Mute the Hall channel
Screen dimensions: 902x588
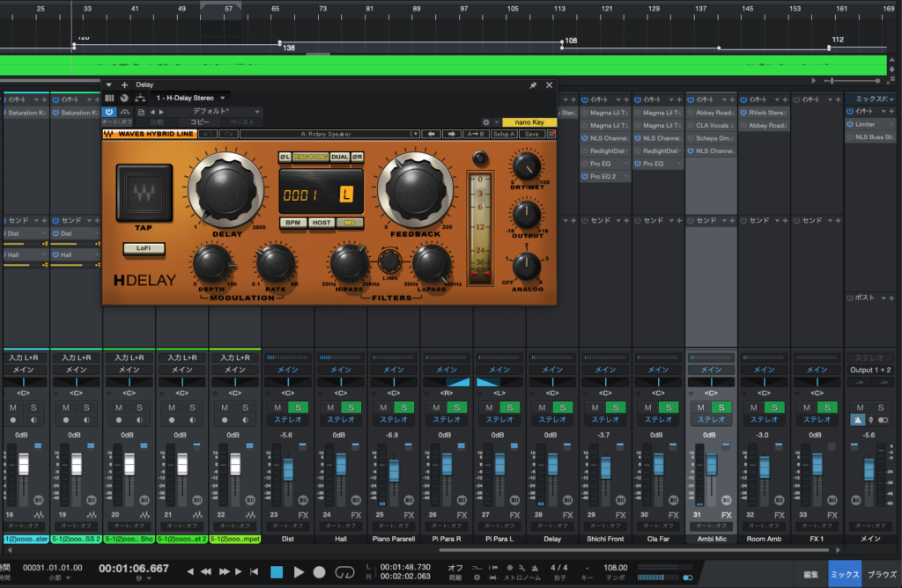(x=331, y=408)
